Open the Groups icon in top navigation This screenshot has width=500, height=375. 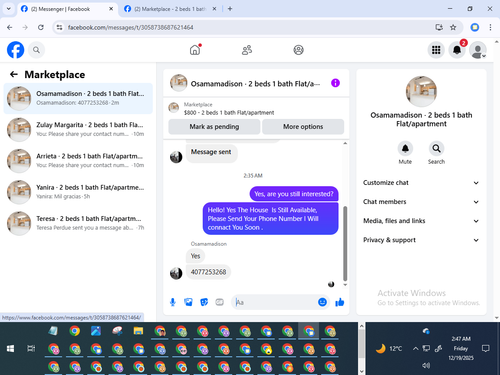[298, 50]
